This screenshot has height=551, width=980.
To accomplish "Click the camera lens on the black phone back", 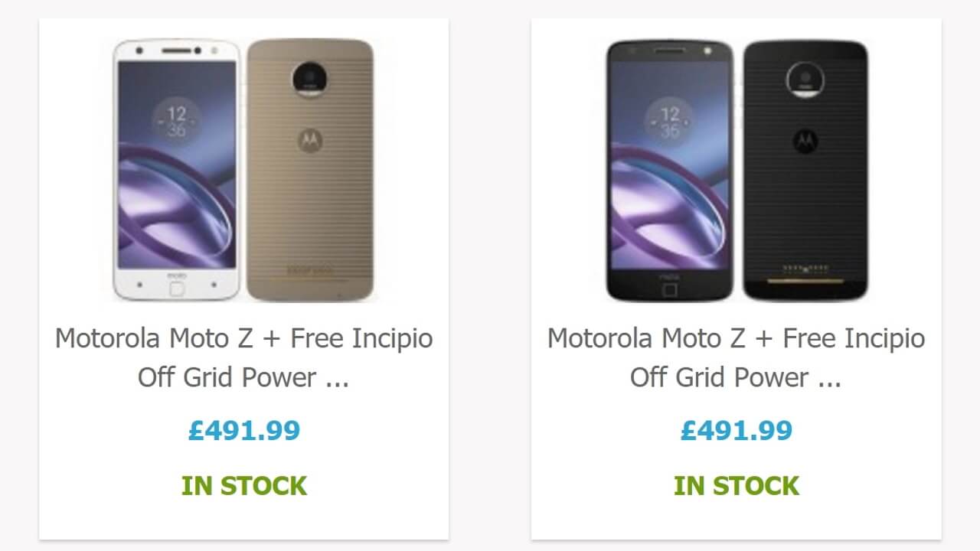I will [x=805, y=81].
